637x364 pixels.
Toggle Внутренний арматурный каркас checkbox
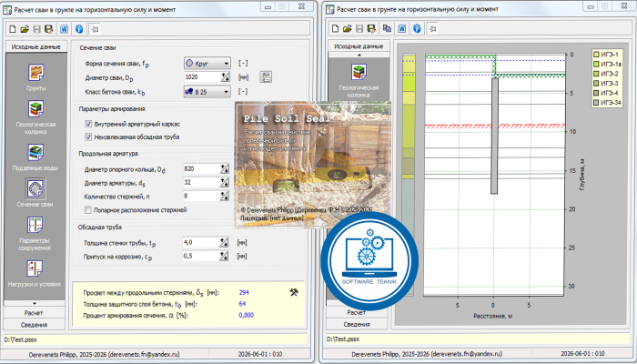pyautogui.click(x=88, y=124)
